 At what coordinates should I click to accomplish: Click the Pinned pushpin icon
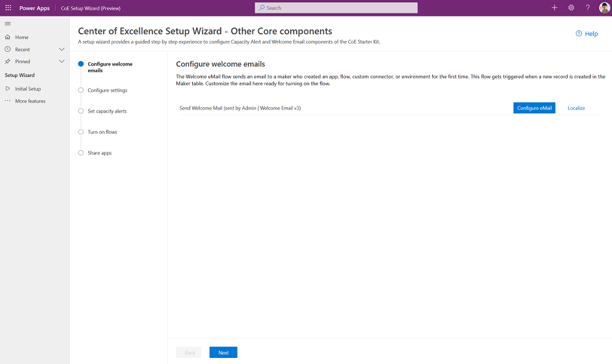pyautogui.click(x=7, y=61)
